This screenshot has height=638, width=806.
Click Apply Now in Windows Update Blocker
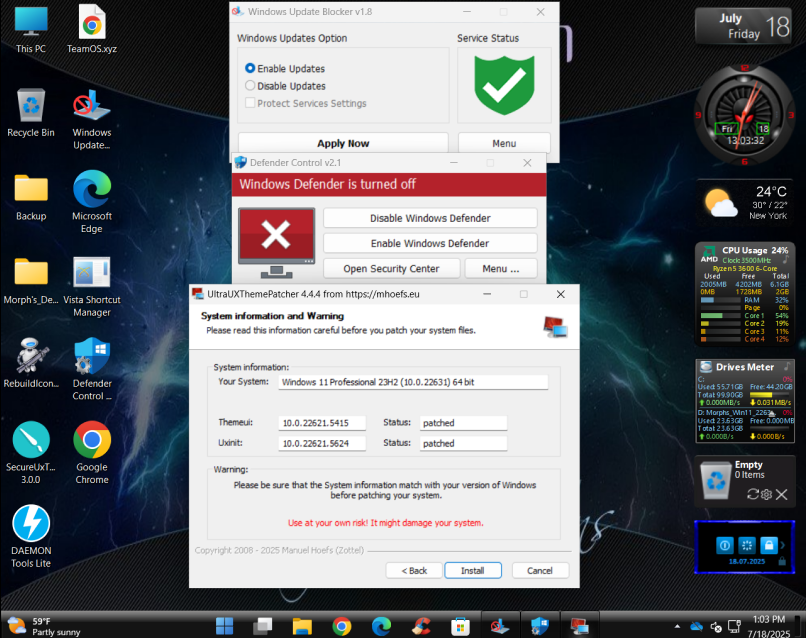pos(343,143)
